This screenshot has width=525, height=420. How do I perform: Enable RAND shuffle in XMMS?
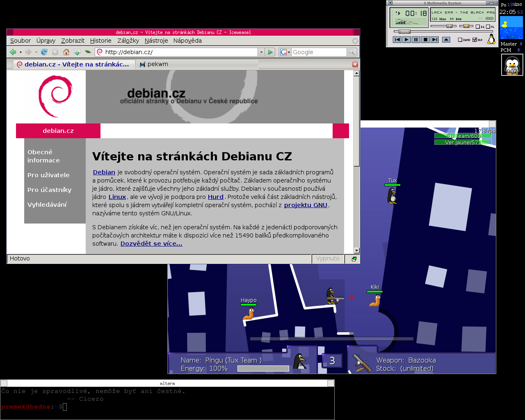464,40
